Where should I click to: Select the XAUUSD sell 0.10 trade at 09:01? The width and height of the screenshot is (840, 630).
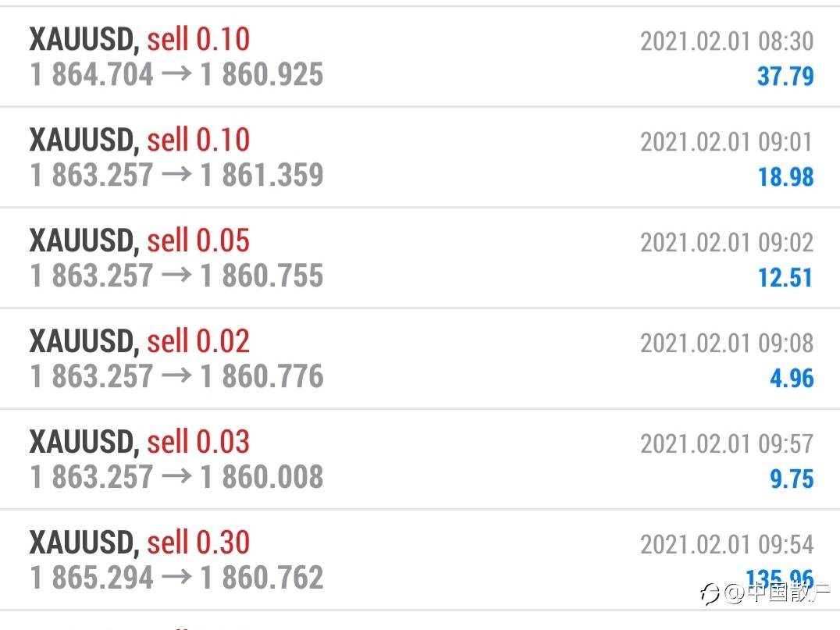coord(420,158)
